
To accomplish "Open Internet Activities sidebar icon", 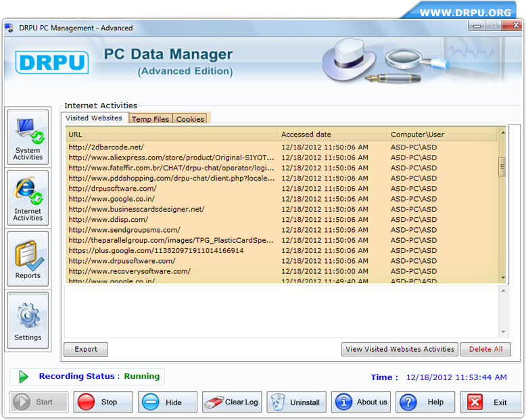I will click(x=28, y=198).
